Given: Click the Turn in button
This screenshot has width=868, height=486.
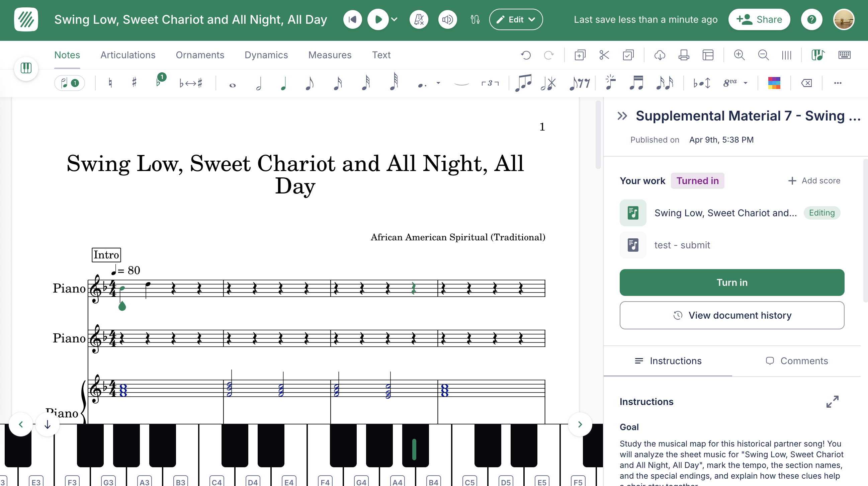Looking at the screenshot, I should coord(731,282).
